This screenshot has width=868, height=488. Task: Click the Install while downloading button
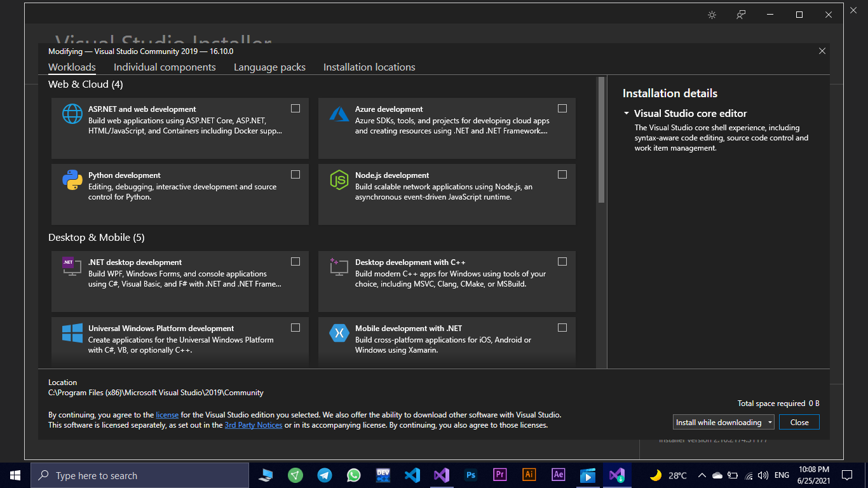point(719,423)
